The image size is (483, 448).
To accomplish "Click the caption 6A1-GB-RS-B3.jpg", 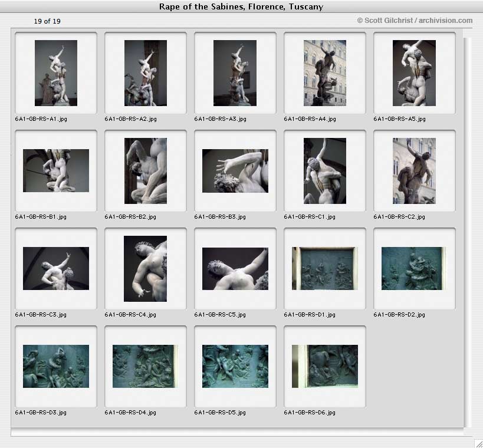I will click(x=220, y=217).
